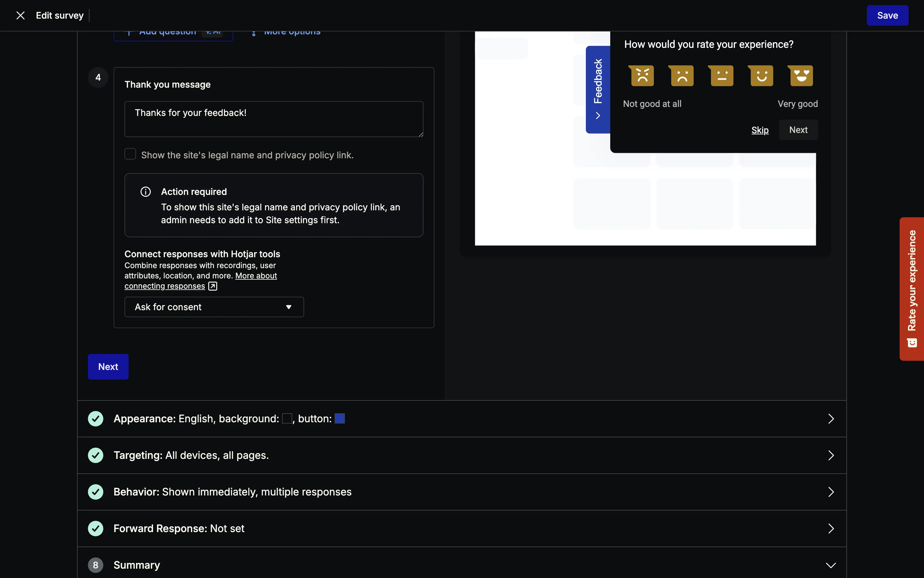Enable Show the site's legal name checkbox
The width and height of the screenshot is (924, 578).
coord(130,154)
